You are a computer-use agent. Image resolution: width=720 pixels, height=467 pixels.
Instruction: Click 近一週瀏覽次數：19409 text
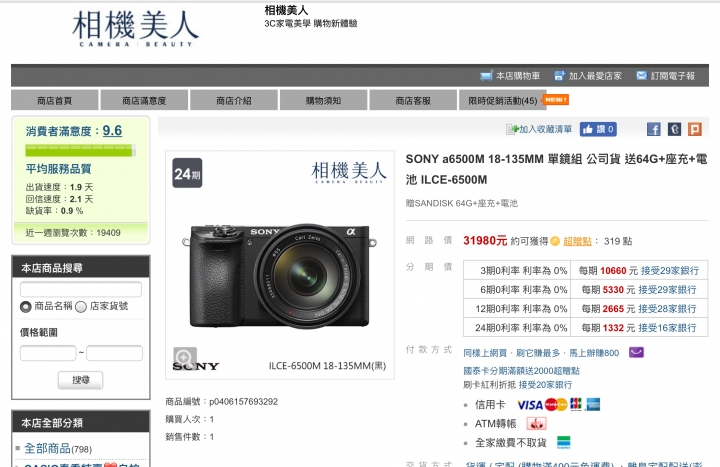click(x=73, y=233)
